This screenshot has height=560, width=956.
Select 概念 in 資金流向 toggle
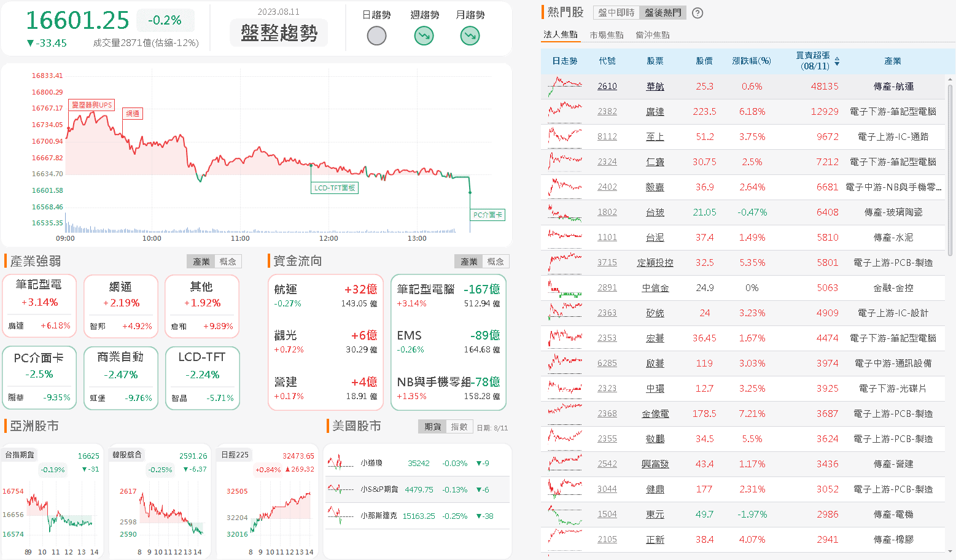(495, 262)
